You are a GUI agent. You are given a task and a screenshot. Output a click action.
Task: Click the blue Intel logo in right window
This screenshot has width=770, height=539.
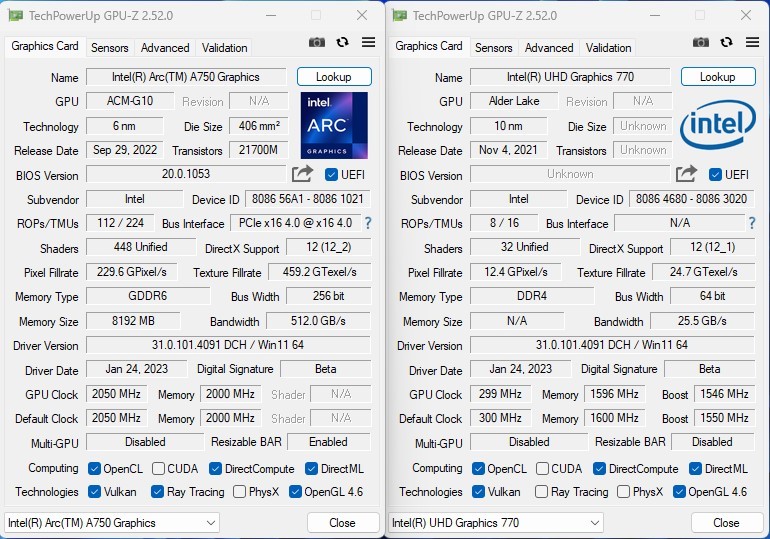tap(717, 125)
